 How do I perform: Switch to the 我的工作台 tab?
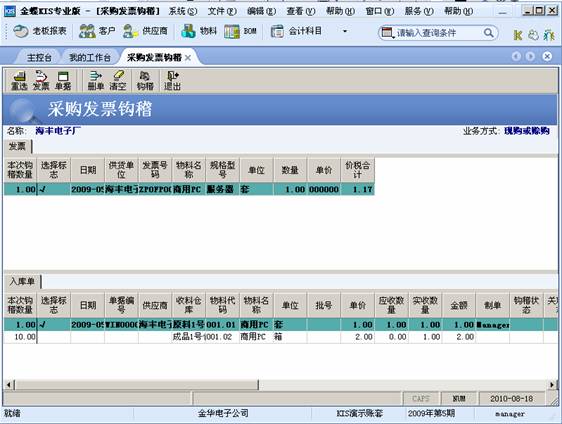[x=90, y=57]
